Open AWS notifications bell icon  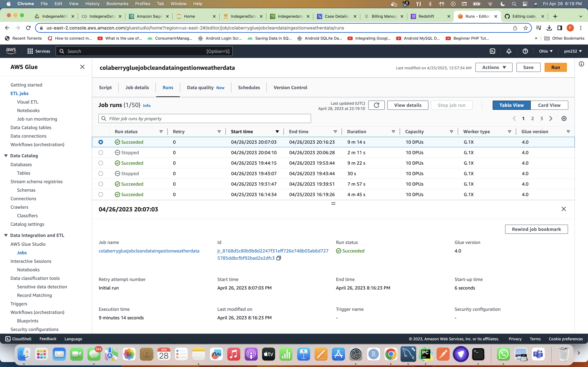tap(509, 51)
